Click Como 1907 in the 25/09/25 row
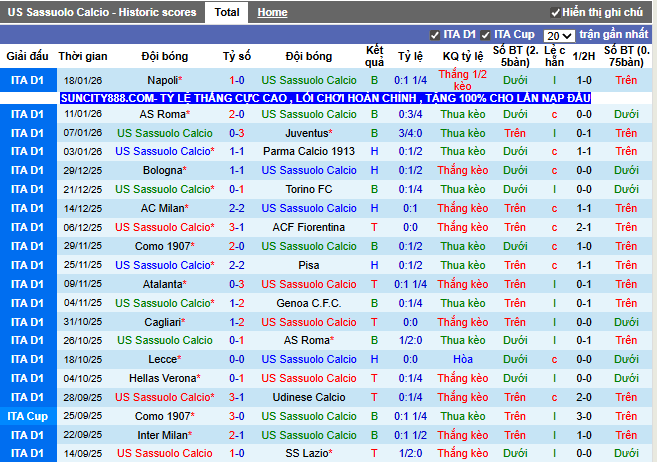Viewport: 657px width, 462px height. pyautogui.click(x=163, y=416)
